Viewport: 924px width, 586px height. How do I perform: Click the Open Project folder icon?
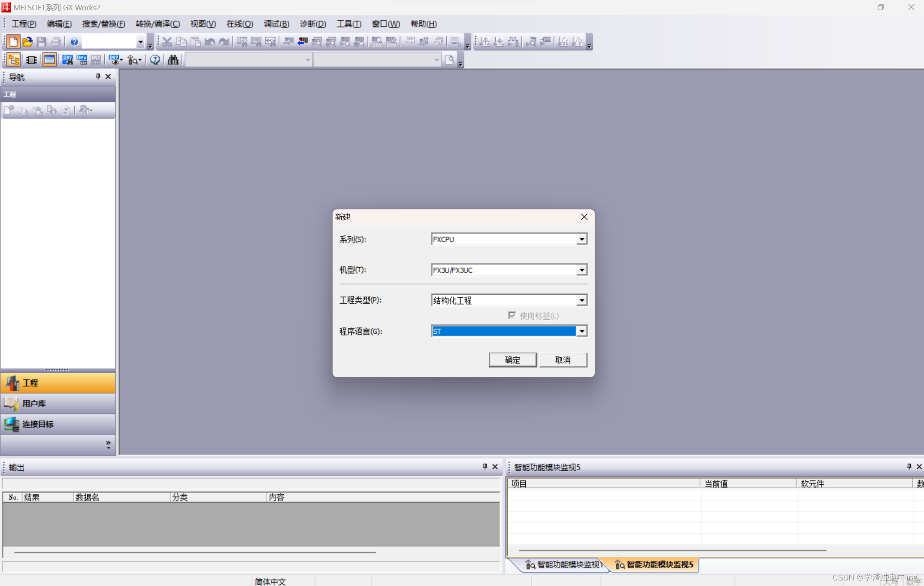tap(27, 42)
